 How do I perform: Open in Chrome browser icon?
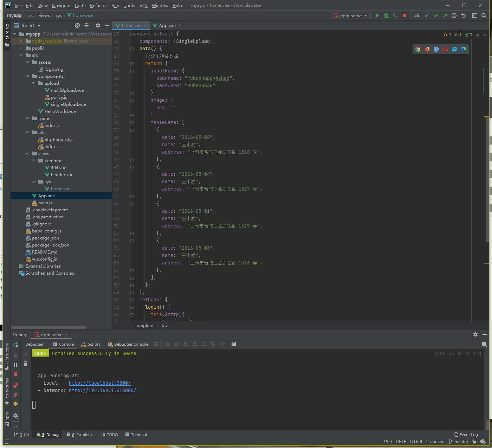(x=418, y=49)
